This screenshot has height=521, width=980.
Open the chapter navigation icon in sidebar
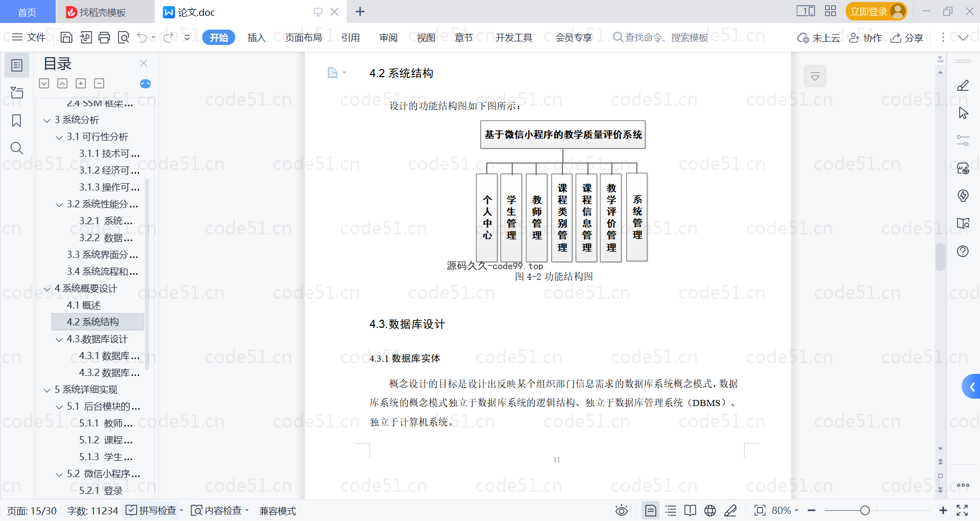click(17, 92)
